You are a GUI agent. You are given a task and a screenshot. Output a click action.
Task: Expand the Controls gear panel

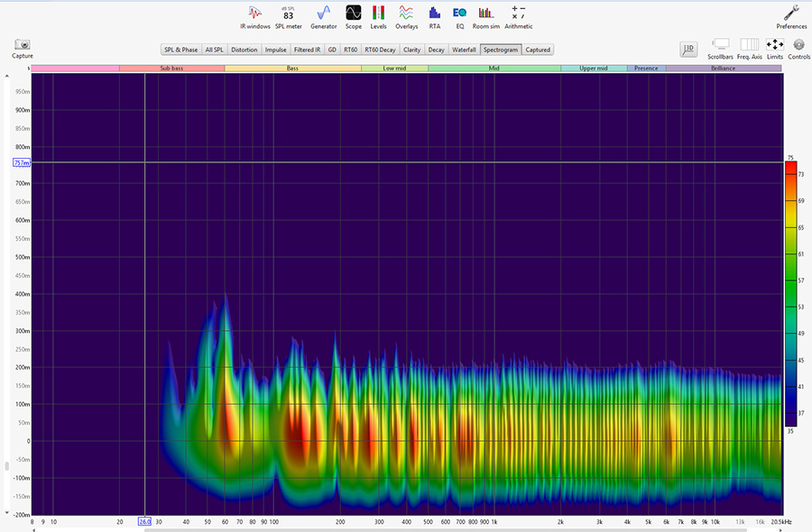[x=798, y=44]
